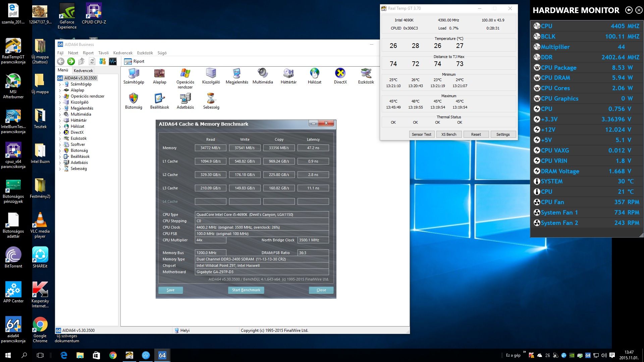Click the Start Benchmark button
The height and width of the screenshot is (362, 644).
(x=246, y=290)
